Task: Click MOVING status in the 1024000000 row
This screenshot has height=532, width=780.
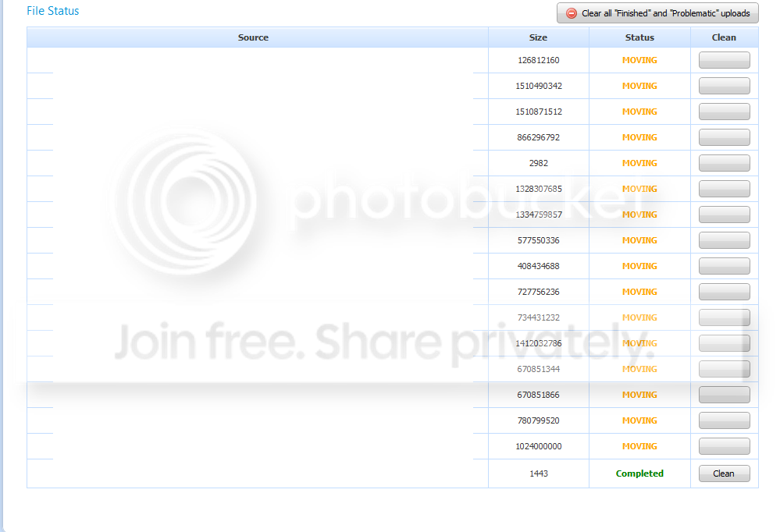Action: point(639,446)
